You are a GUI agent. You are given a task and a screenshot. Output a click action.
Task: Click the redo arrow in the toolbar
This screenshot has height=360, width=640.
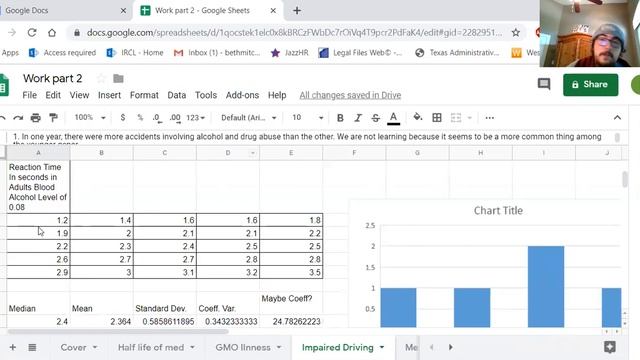tap(18, 118)
